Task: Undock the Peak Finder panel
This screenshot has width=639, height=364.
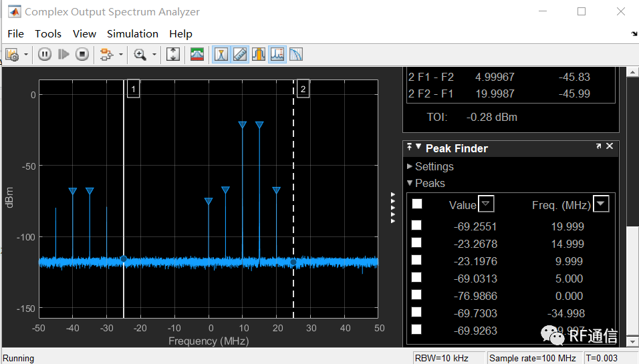Action: pyautogui.click(x=598, y=146)
